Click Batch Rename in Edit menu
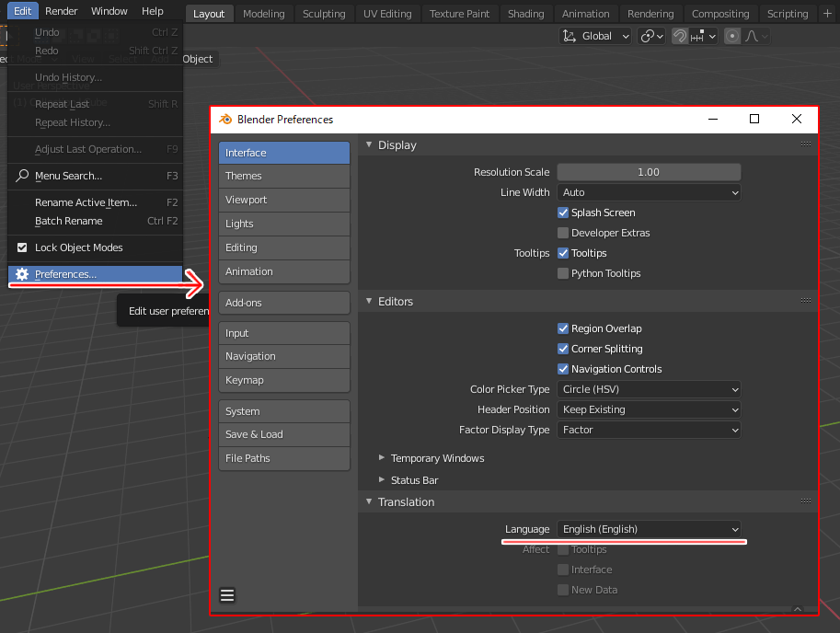The image size is (840, 633). click(x=69, y=221)
